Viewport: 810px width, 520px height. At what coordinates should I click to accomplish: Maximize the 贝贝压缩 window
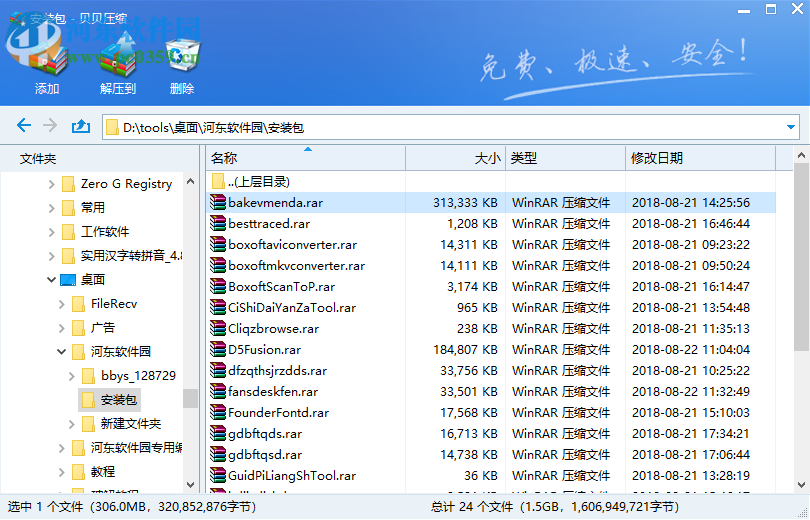click(771, 9)
